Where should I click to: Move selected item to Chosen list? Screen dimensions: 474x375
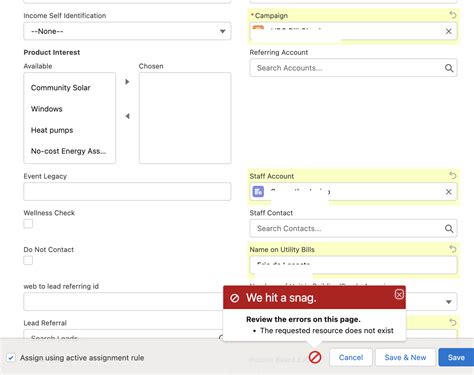(x=127, y=82)
